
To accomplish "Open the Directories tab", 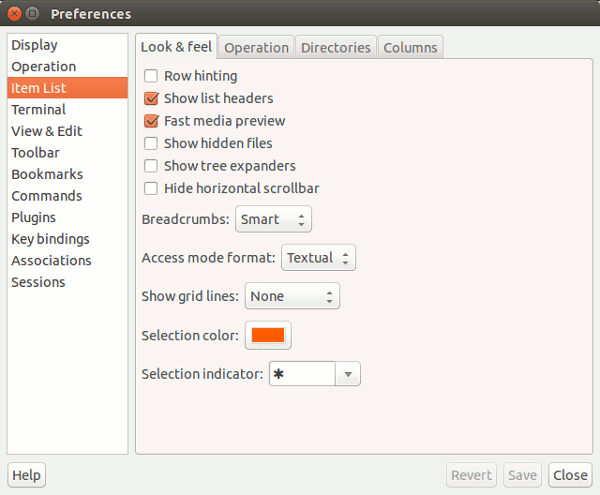I will click(336, 48).
